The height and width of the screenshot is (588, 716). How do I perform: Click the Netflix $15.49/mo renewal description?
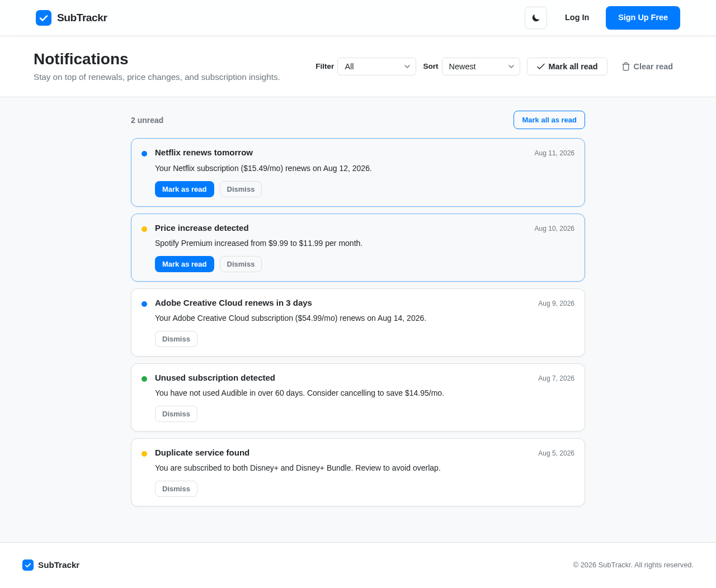(263, 168)
